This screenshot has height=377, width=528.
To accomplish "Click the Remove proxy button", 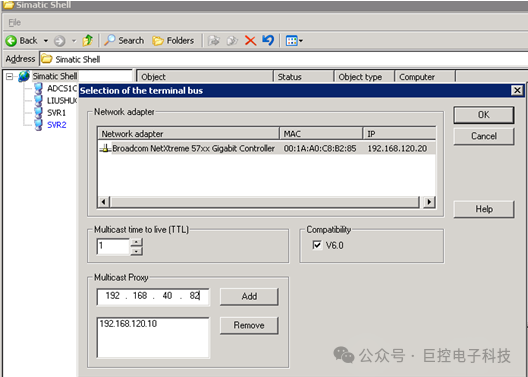I will (249, 325).
